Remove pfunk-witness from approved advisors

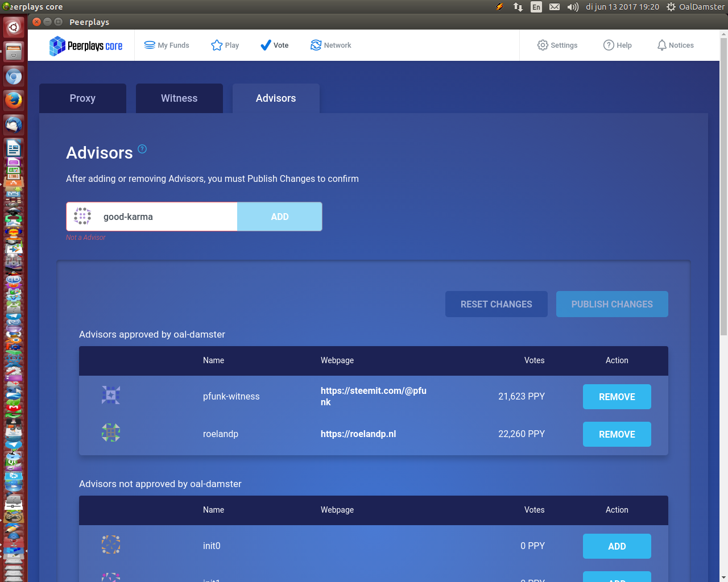pos(617,397)
